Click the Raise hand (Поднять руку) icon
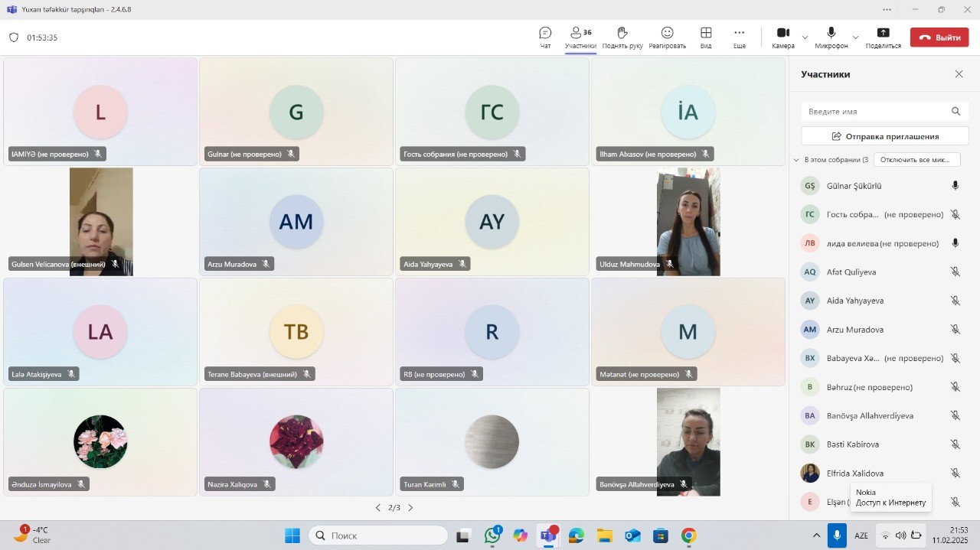 click(622, 37)
